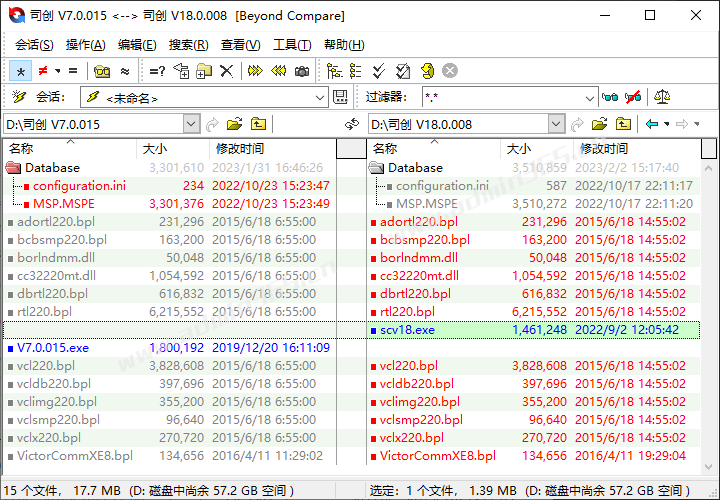This screenshot has height=500, width=720.
Task: Click the right pane Browse folder icon
Action: tap(599, 124)
